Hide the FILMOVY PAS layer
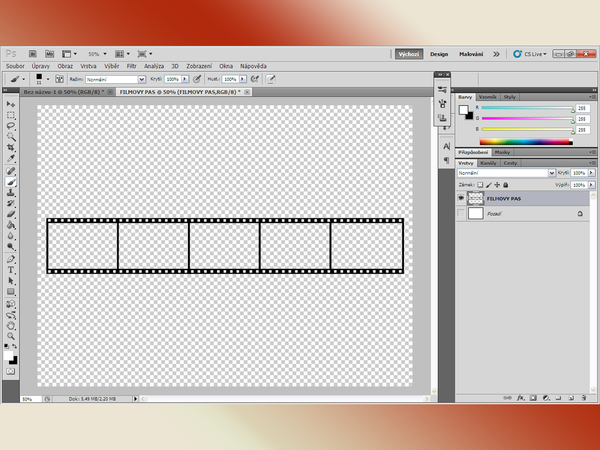Image resolution: width=600 pixels, height=450 pixels. coord(461,199)
